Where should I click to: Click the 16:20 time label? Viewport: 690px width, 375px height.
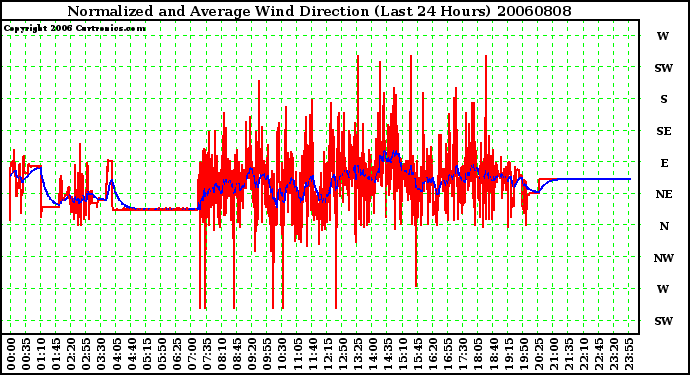click(x=433, y=354)
